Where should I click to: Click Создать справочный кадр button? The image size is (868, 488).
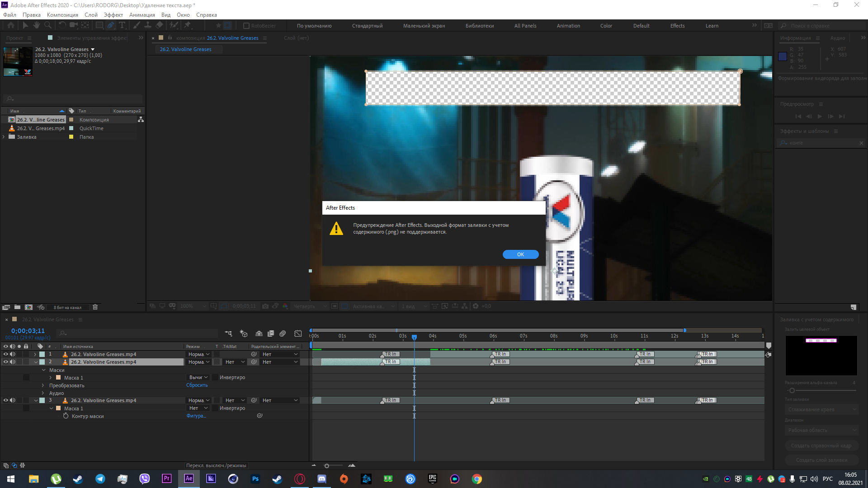[821, 446]
